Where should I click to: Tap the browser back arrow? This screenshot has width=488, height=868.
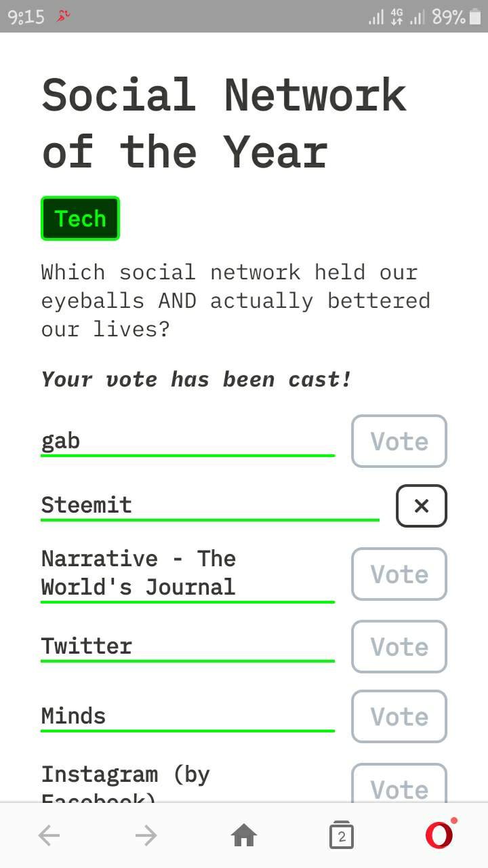49,836
